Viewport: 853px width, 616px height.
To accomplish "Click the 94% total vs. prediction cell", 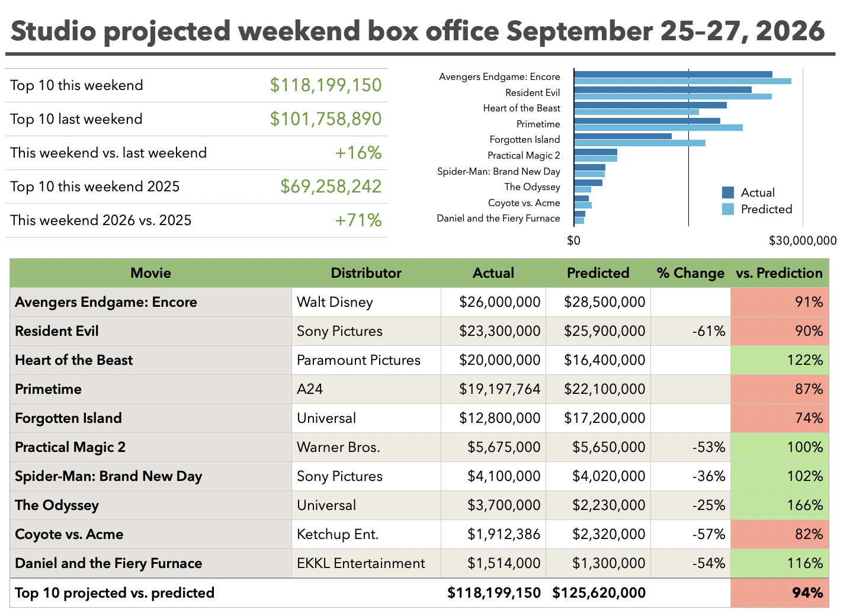I will [780, 593].
